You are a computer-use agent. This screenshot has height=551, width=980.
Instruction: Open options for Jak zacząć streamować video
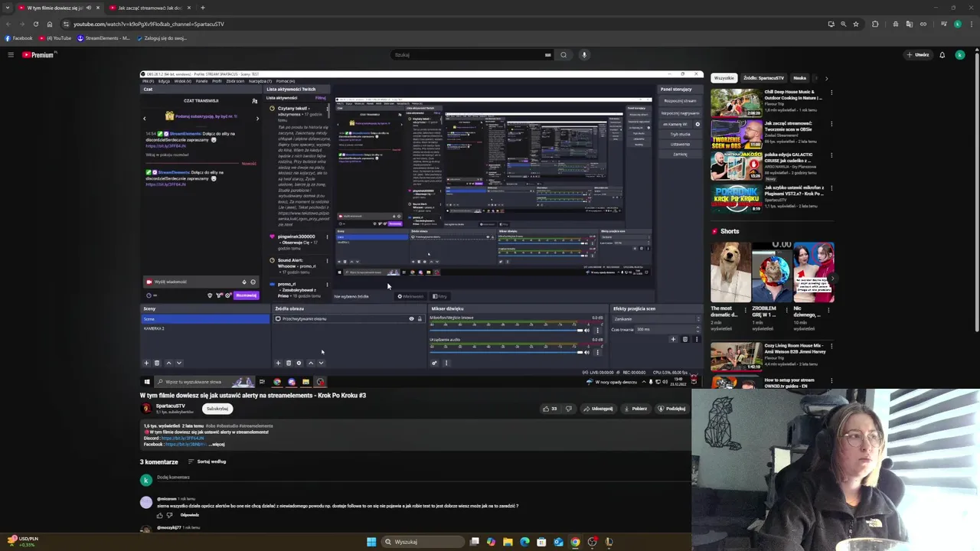[831, 124]
